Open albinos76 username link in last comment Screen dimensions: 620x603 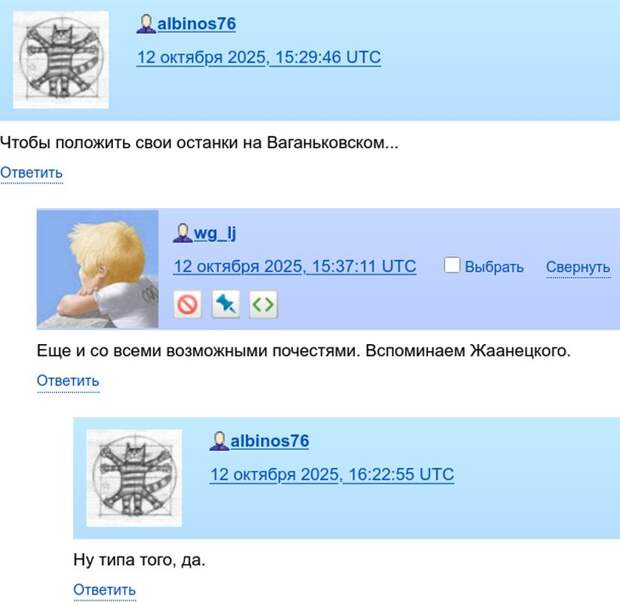pos(270,441)
